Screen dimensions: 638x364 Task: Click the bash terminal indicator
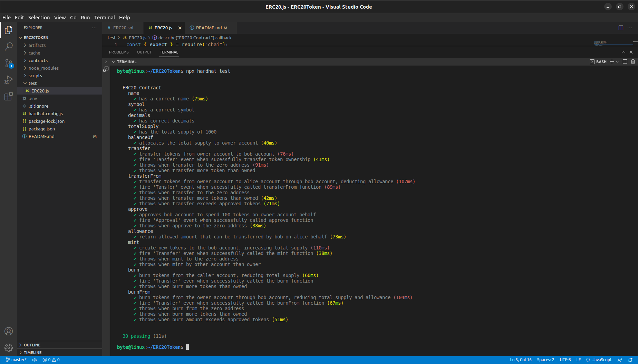(x=598, y=62)
